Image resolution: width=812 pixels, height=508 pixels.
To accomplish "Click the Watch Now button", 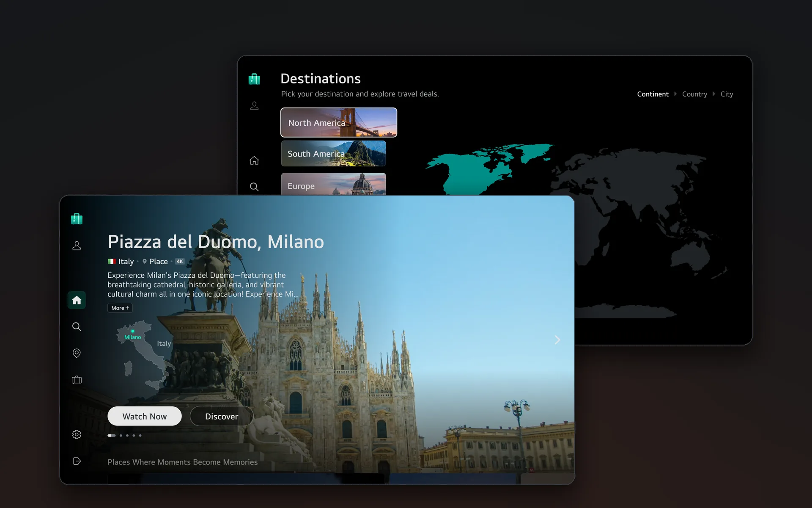I will [145, 416].
